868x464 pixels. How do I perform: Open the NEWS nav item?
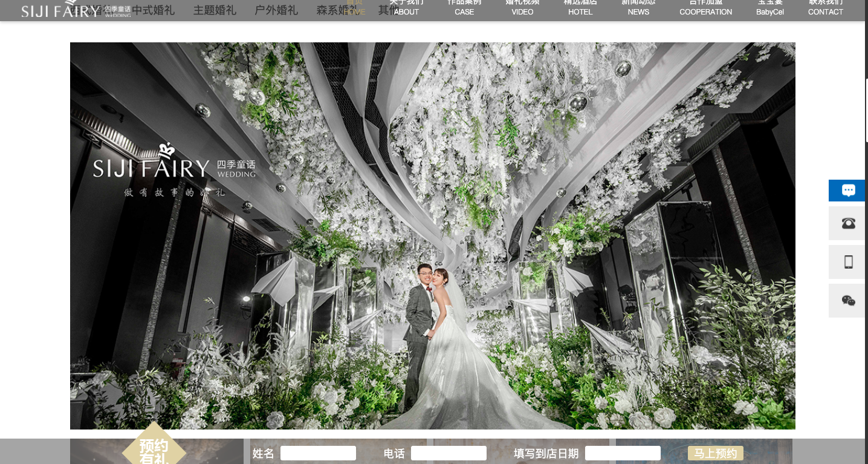(638, 8)
